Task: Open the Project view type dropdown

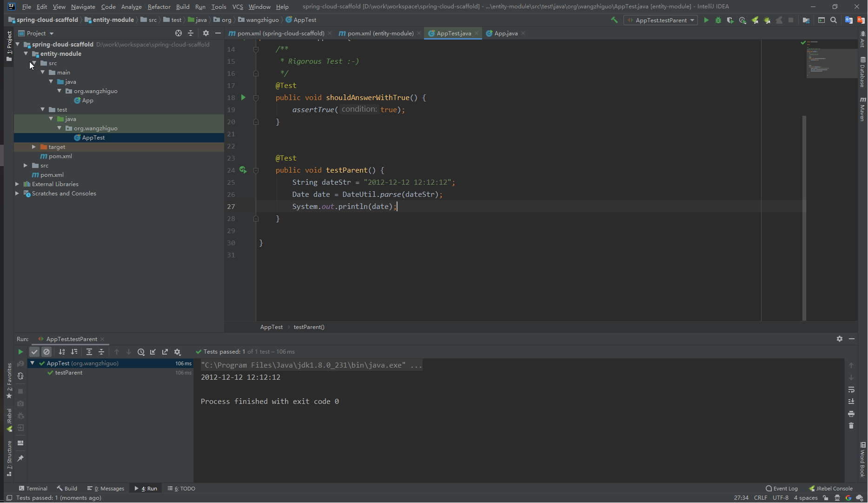Action: click(36, 33)
